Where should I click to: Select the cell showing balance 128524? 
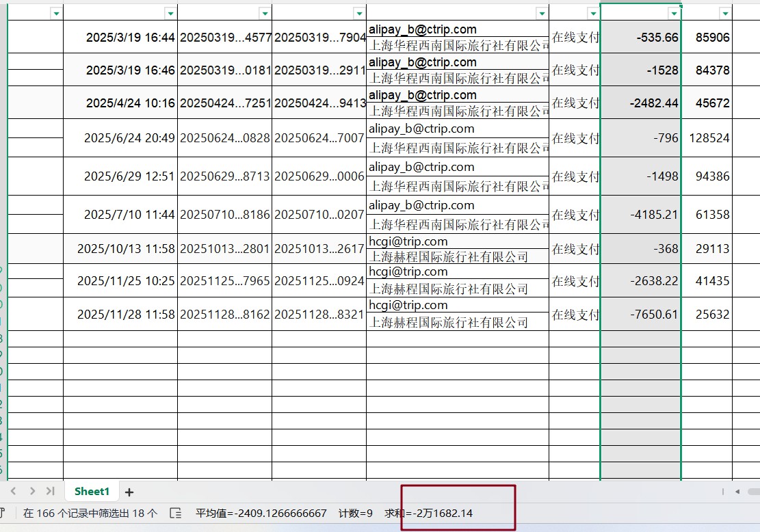tap(707, 138)
